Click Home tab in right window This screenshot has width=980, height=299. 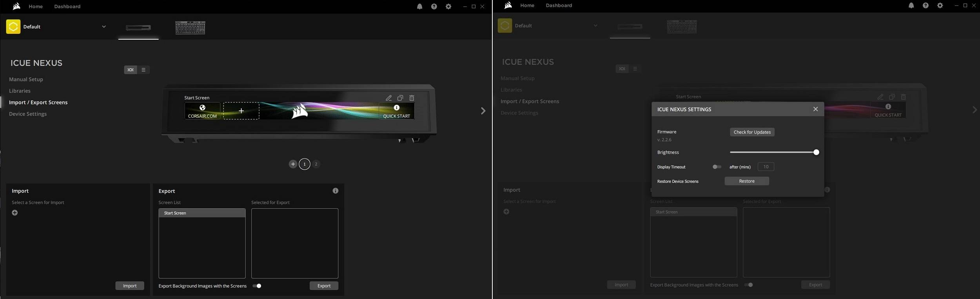pos(527,5)
